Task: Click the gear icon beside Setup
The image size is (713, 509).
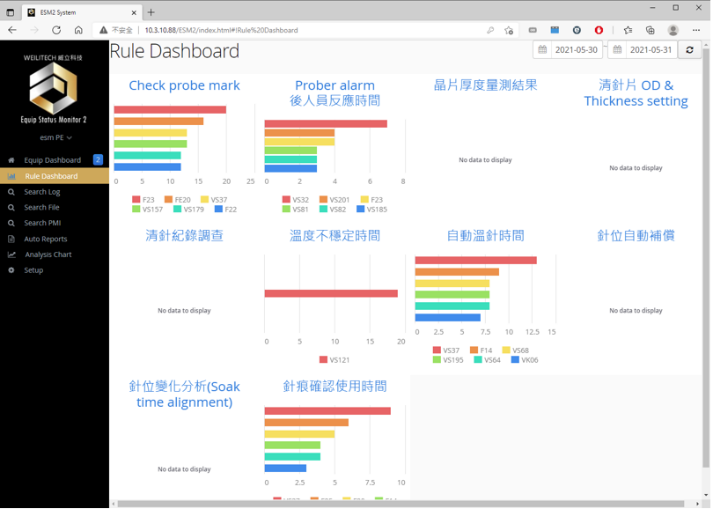Action: coord(11,270)
